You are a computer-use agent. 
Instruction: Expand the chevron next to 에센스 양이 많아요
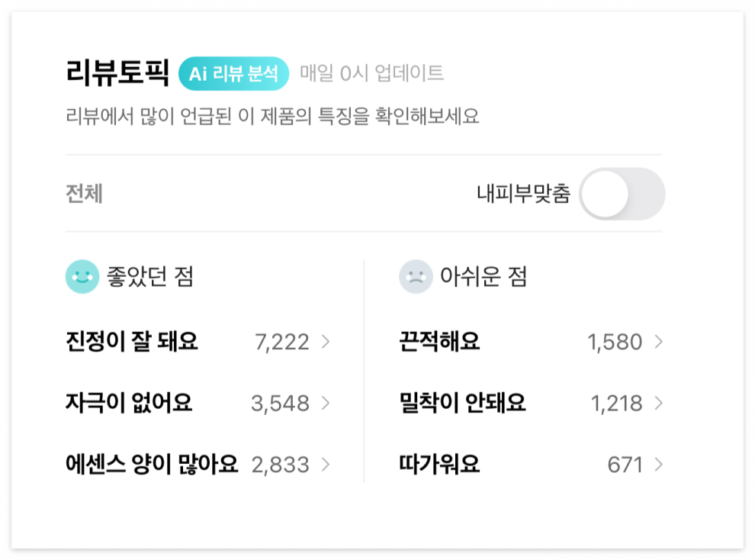pyautogui.click(x=326, y=464)
